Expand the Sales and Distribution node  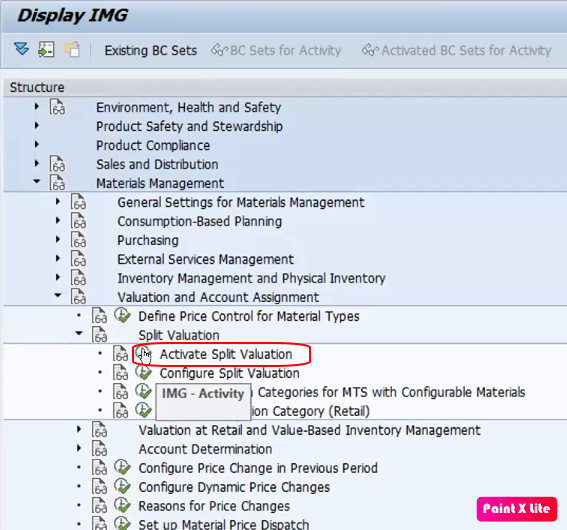[37, 163]
